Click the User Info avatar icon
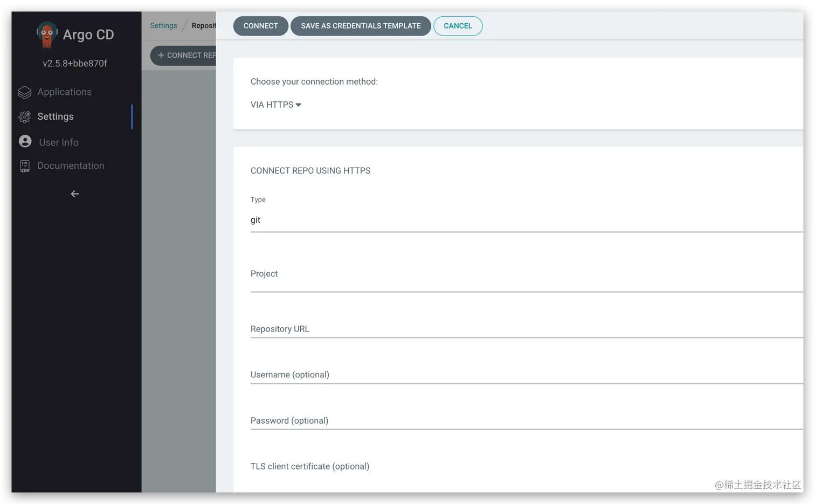 (x=25, y=141)
